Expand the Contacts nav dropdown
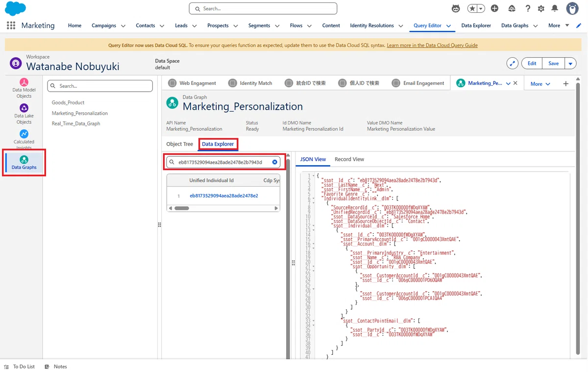 pyautogui.click(x=162, y=26)
